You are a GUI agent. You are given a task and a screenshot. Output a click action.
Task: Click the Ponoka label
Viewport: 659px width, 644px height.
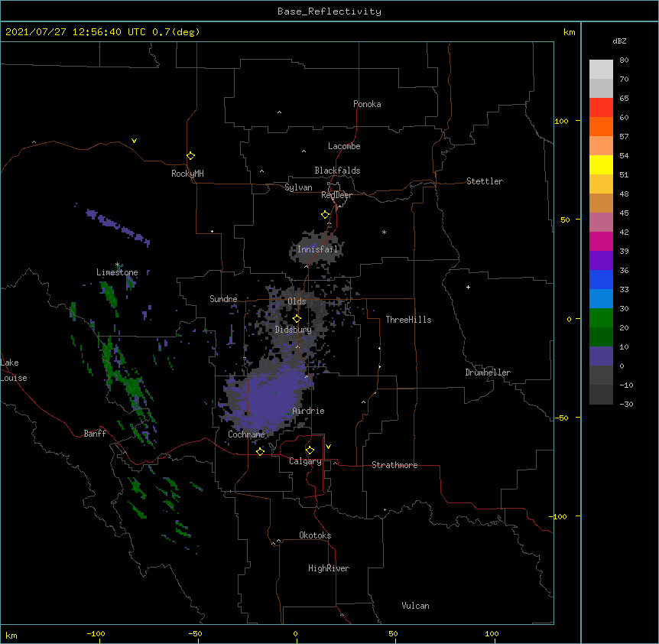pos(367,104)
